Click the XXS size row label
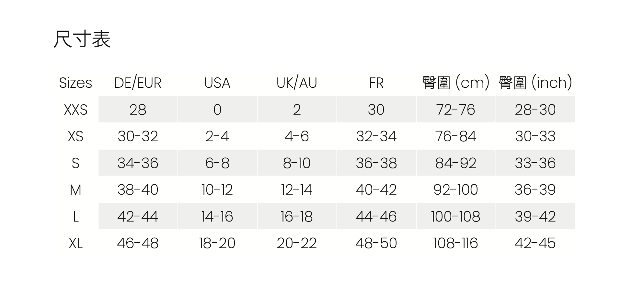 tap(75, 110)
